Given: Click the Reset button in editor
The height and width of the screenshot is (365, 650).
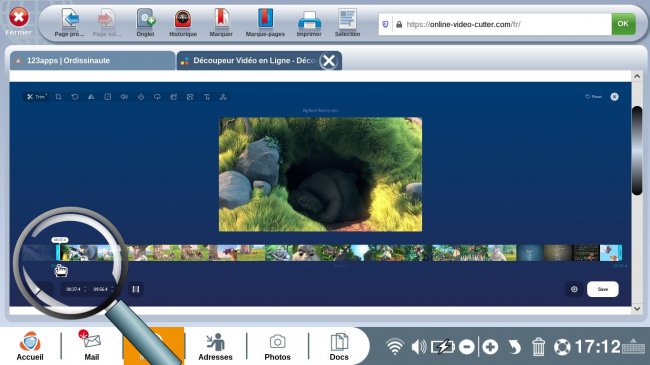Looking at the screenshot, I should point(593,97).
